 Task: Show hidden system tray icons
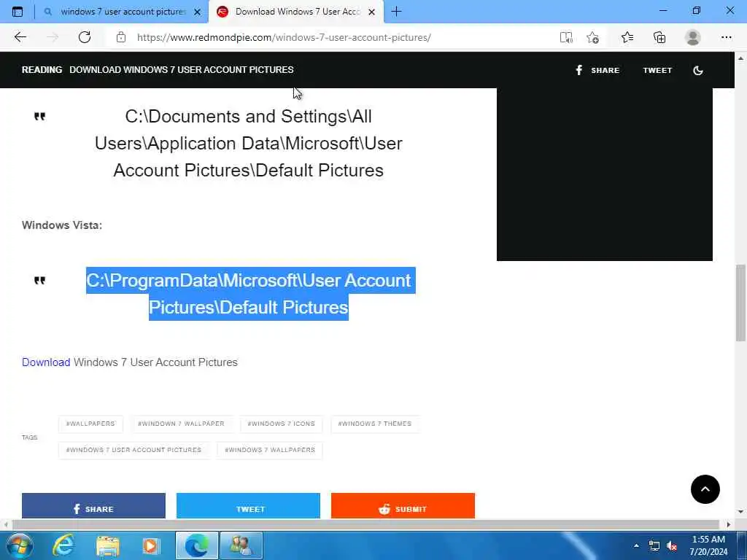[x=636, y=545]
